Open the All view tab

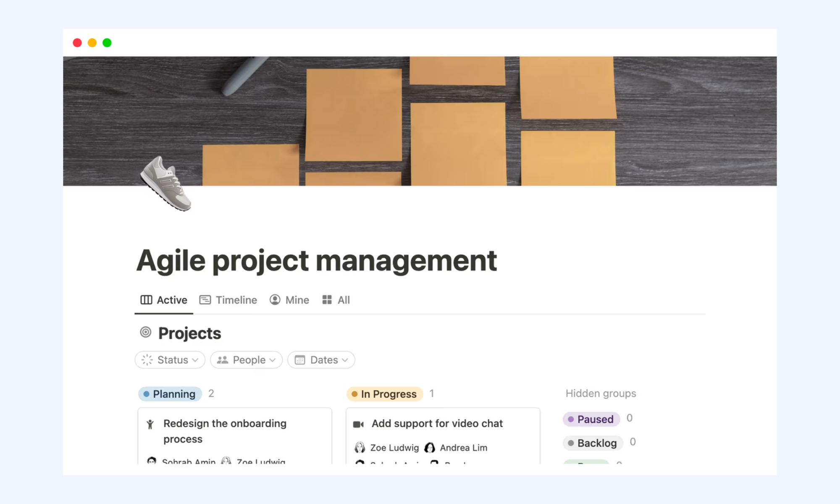(336, 300)
